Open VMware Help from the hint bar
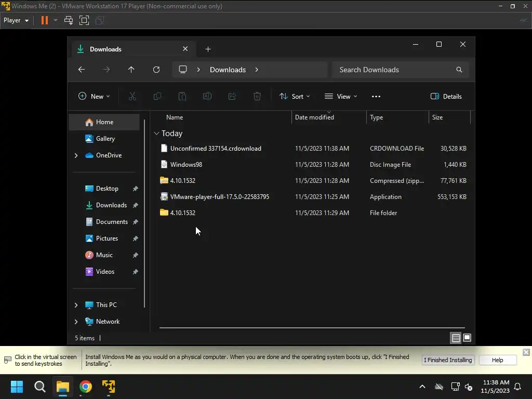This screenshot has height=399, width=532. click(x=497, y=360)
